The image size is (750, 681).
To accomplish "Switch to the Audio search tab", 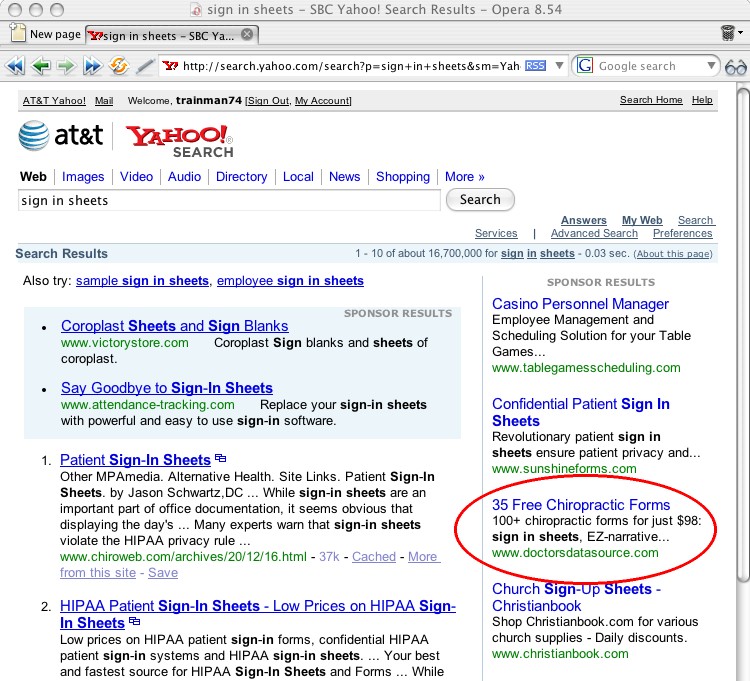I will pos(184,176).
